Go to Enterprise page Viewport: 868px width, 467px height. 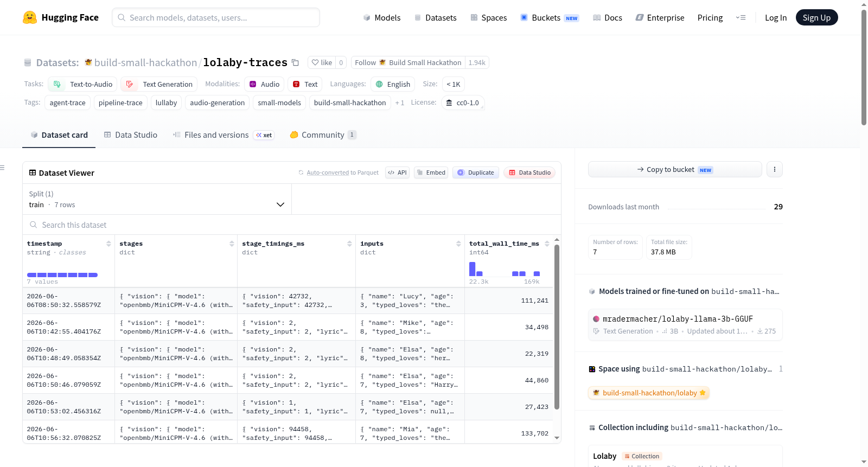[660, 17]
